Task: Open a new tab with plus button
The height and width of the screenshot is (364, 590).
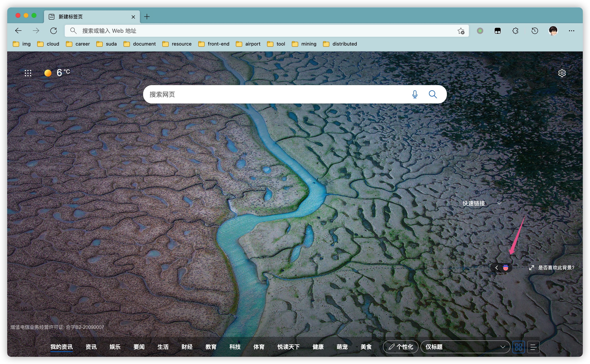Action: (147, 17)
